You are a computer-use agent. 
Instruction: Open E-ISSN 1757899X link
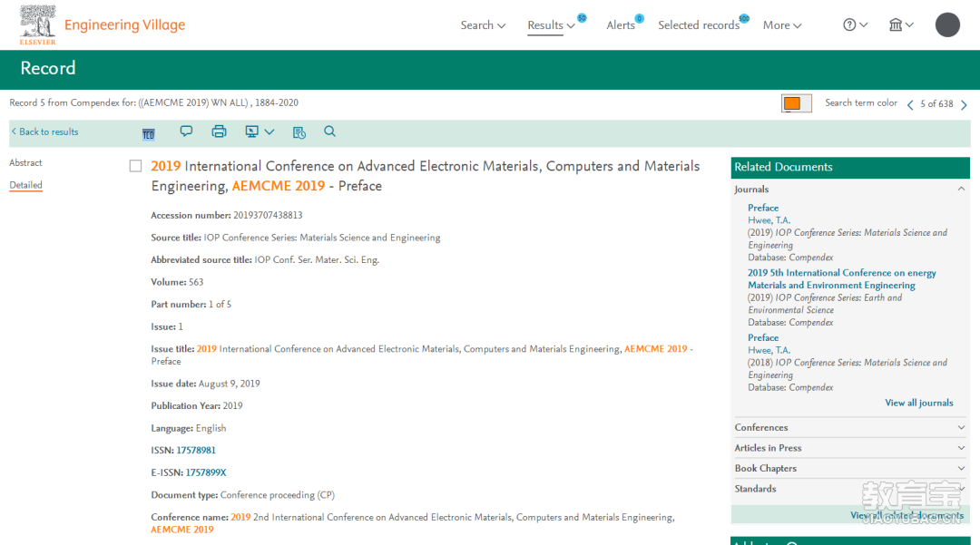pyautogui.click(x=206, y=472)
